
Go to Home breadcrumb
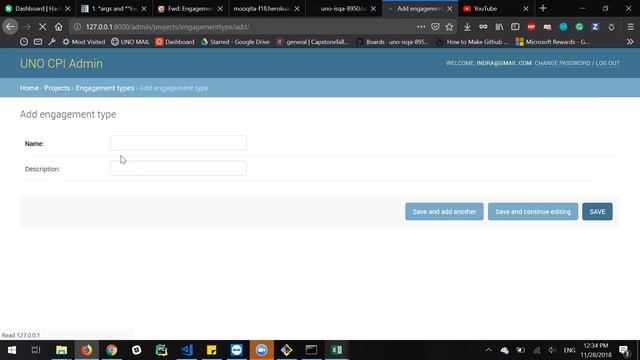[29, 88]
